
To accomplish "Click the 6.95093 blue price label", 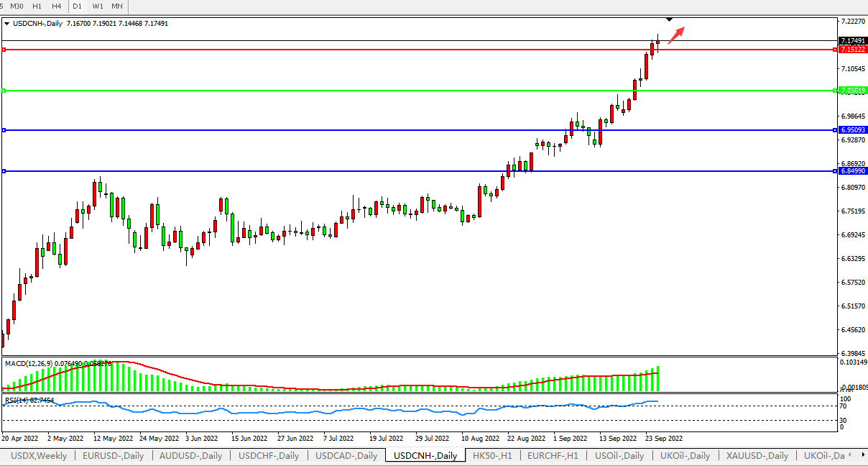I will [x=852, y=130].
